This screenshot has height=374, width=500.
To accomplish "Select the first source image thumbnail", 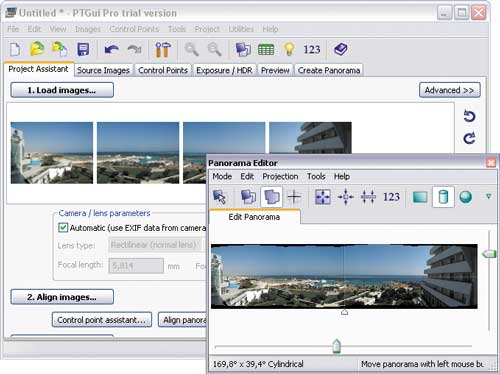I will (x=52, y=153).
